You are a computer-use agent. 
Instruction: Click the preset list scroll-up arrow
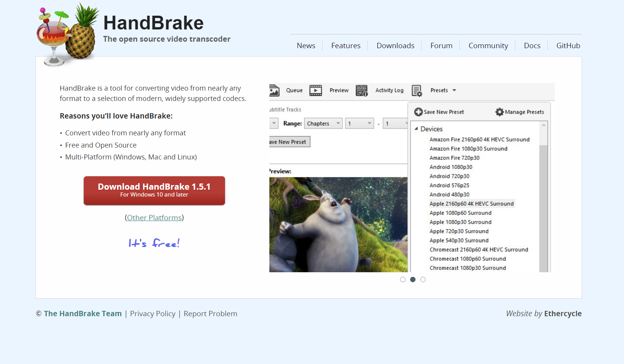click(543, 125)
